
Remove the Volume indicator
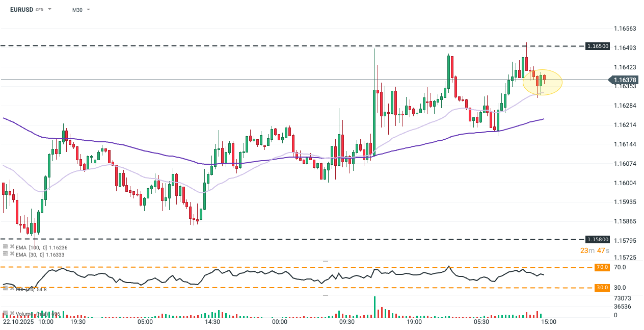[x=12, y=314]
